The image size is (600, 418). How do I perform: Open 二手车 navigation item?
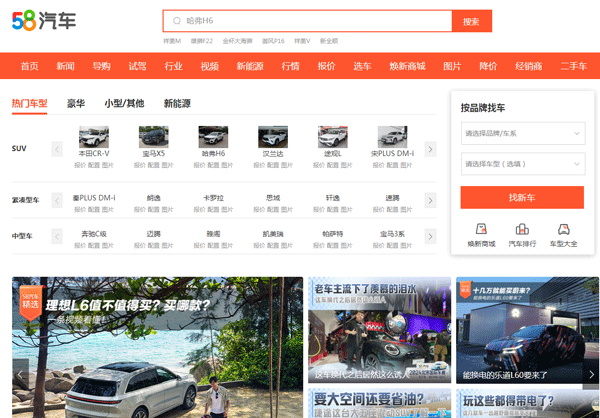coord(574,66)
